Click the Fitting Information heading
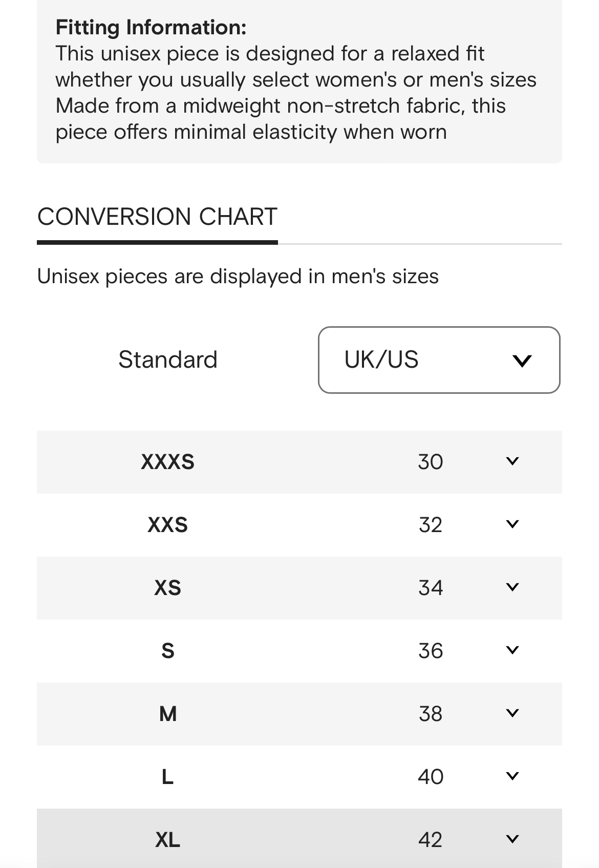This screenshot has width=599, height=868. (x=151, y=27)
